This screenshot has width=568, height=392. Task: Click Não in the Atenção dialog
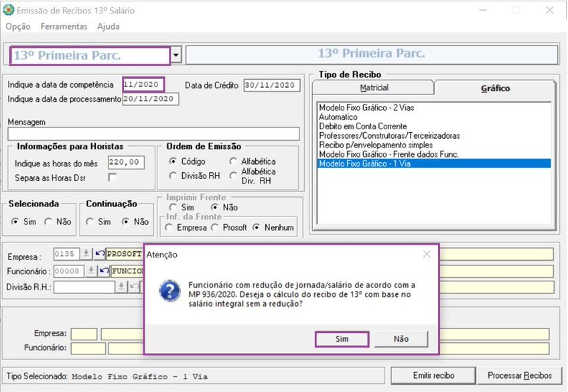click(x=401, y=339)
